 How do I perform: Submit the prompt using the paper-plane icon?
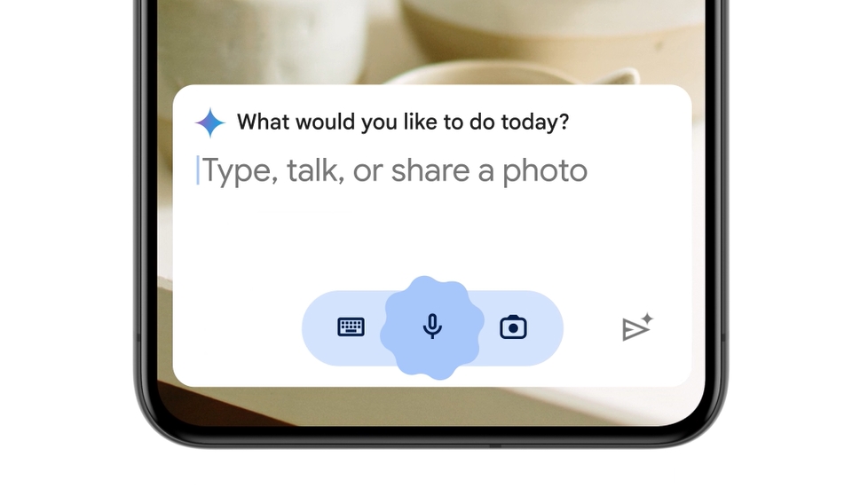[638, 327]
